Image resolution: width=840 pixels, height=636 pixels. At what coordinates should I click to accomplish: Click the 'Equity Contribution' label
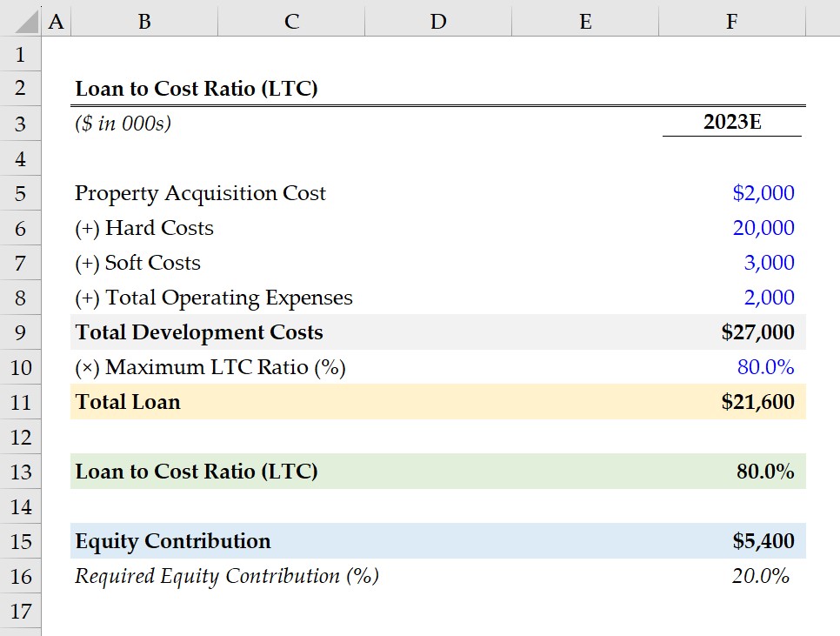point(172,541)
